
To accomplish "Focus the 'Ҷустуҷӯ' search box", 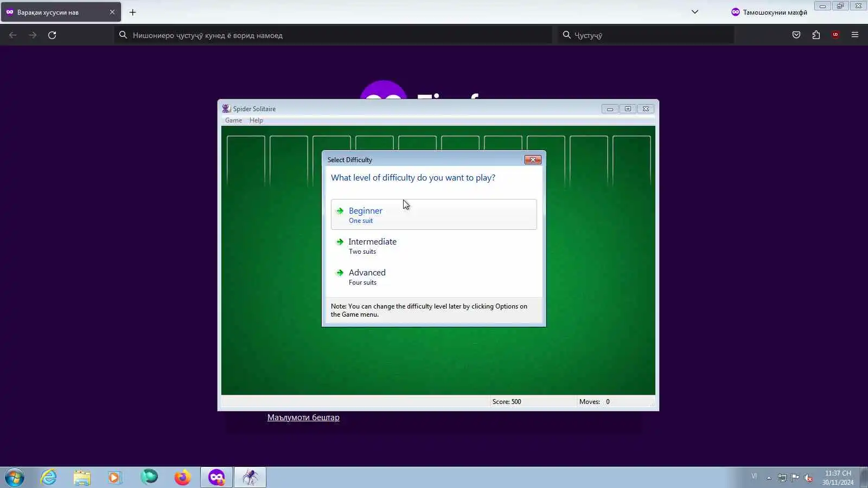I will pyautogui.click(x=646, y=35).
